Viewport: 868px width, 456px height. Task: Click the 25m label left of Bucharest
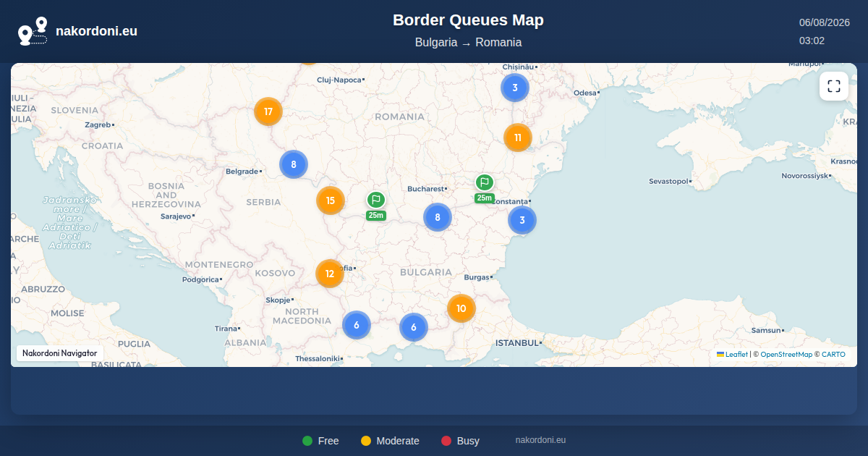375,215
